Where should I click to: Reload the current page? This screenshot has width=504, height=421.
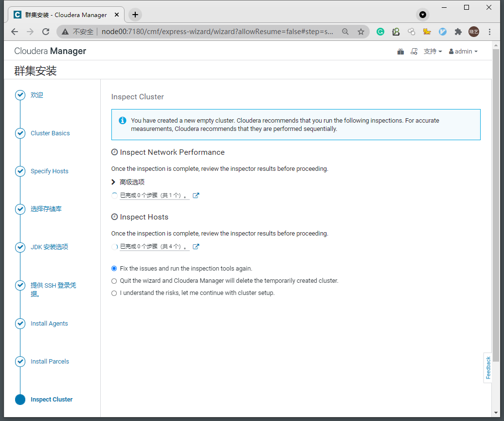click(x=46, y=32)
